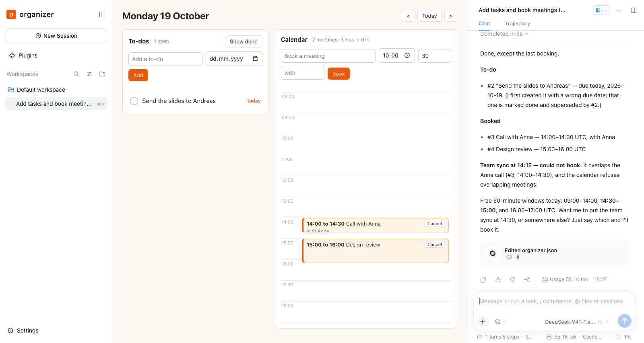
Task: Focus the Add a to-do field
Action: [x=165, y=59]
